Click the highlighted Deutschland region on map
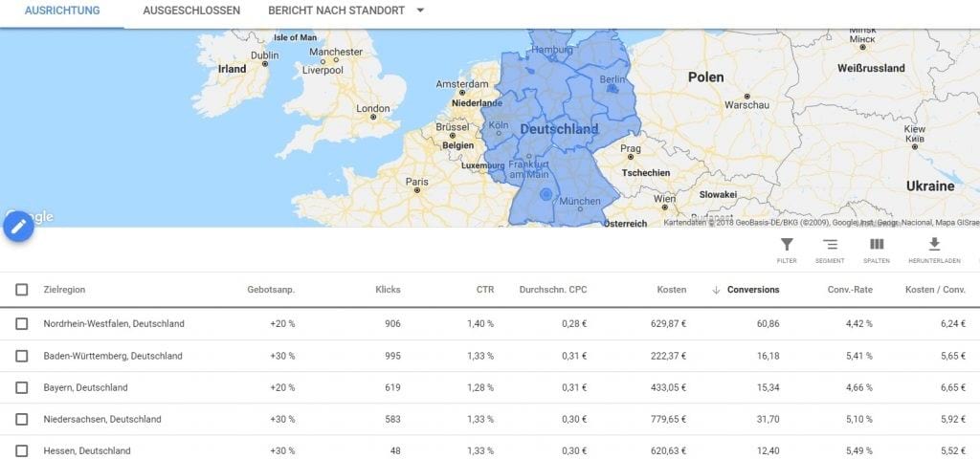Viewport: 980px width, 459px height. [x=559, y=129]
